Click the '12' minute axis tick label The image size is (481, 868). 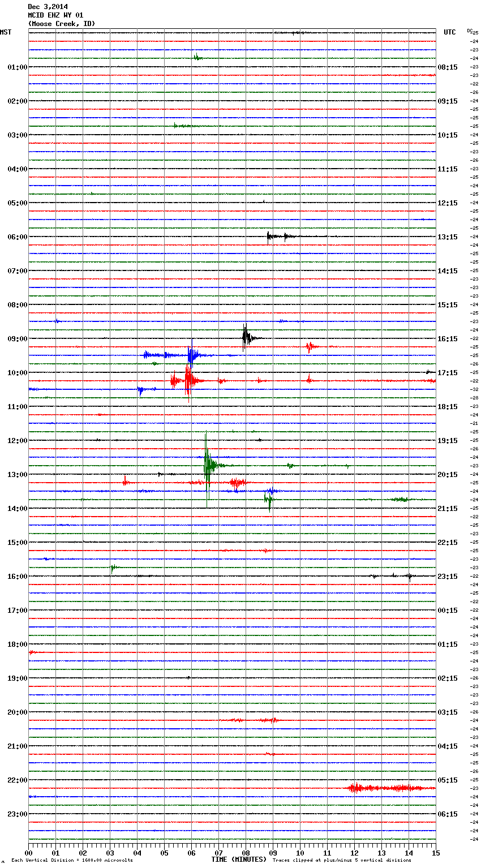tap(354, 853)
